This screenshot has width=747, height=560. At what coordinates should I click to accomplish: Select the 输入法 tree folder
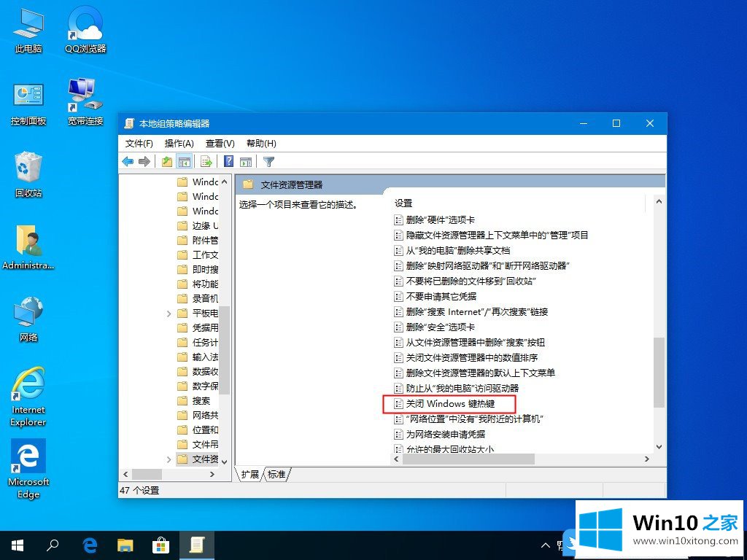click(x=198, y=357)
